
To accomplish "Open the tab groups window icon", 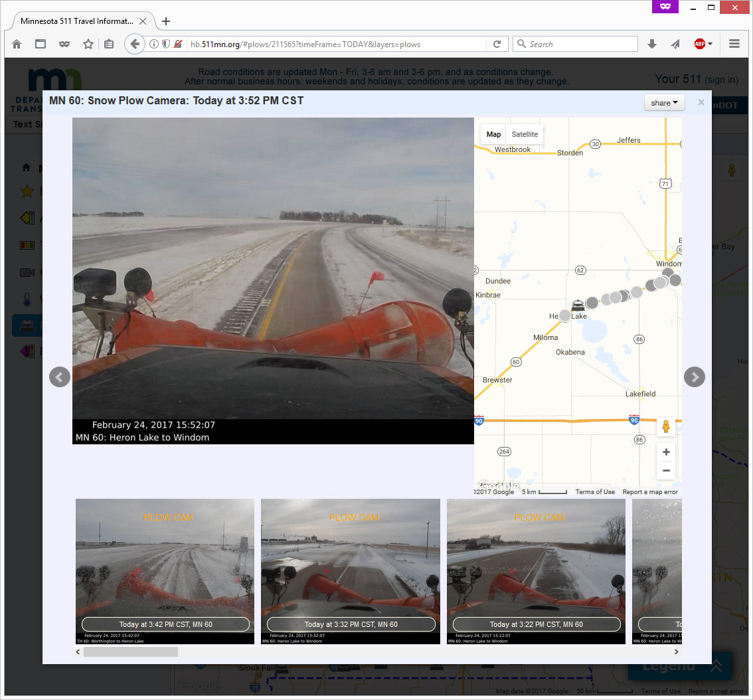I will (x=41, y=44).
